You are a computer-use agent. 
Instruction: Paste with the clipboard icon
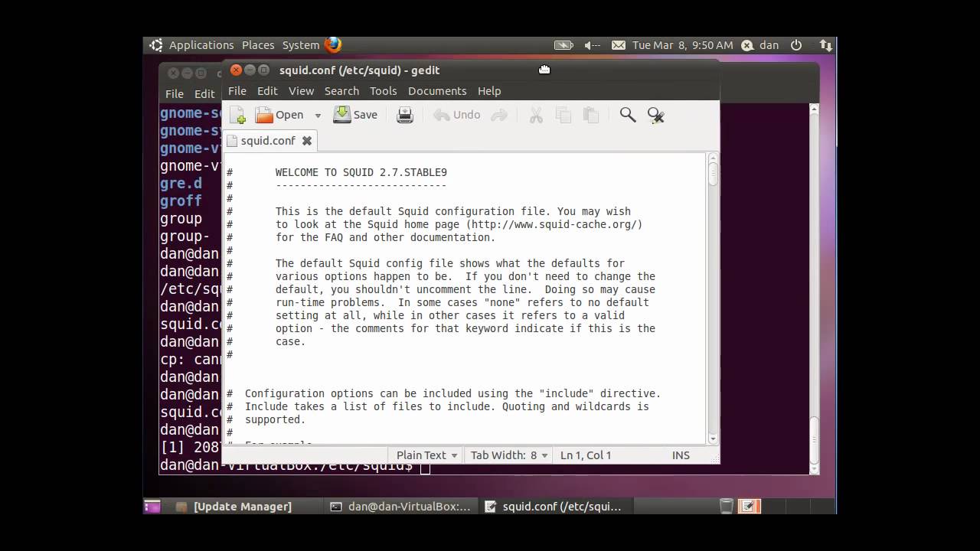pos(591,115)
